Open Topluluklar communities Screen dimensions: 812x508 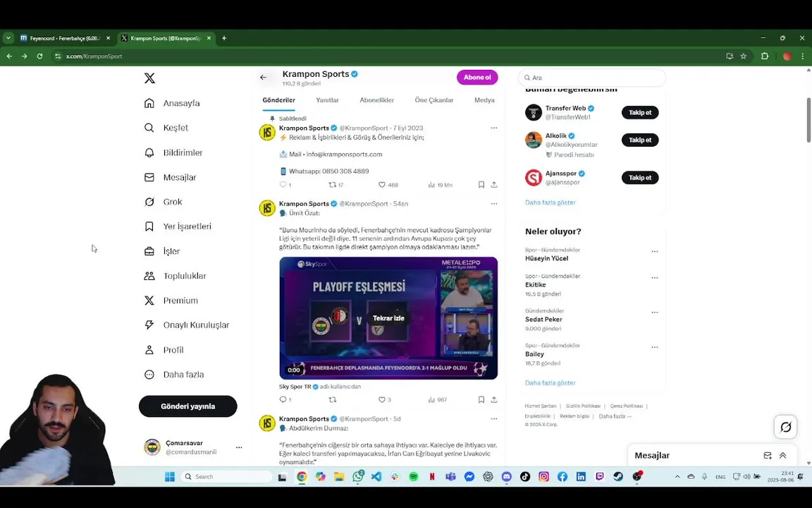pos(175,276)
